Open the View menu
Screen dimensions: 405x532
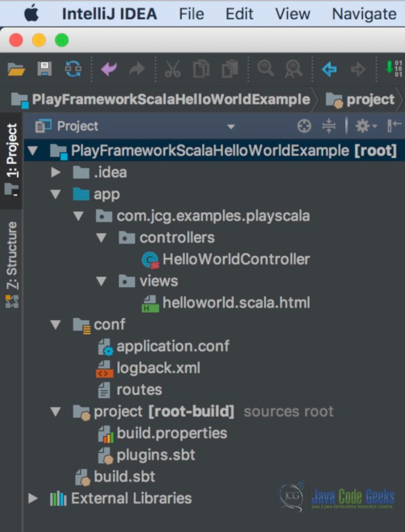tap(292, 14)
